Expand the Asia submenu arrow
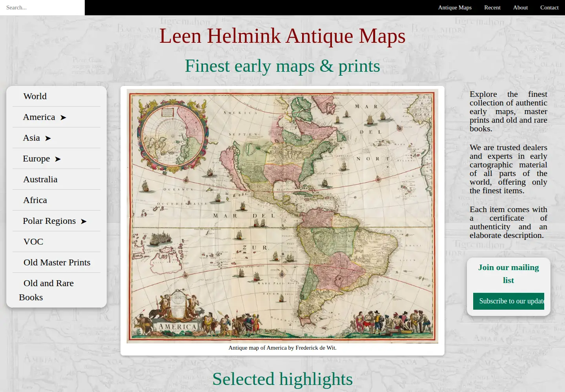The width and height of the screenshot is (565, 392). click(48, 138)
